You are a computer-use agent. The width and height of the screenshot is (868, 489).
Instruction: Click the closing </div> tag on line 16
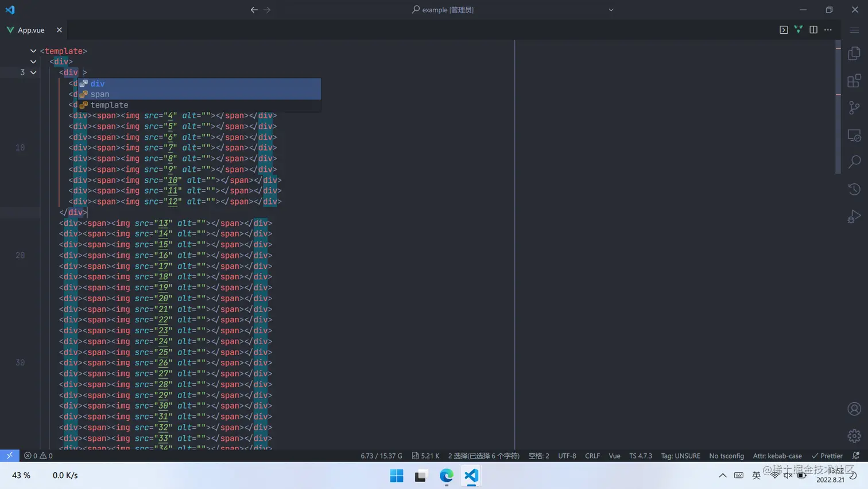click(73, 213)
